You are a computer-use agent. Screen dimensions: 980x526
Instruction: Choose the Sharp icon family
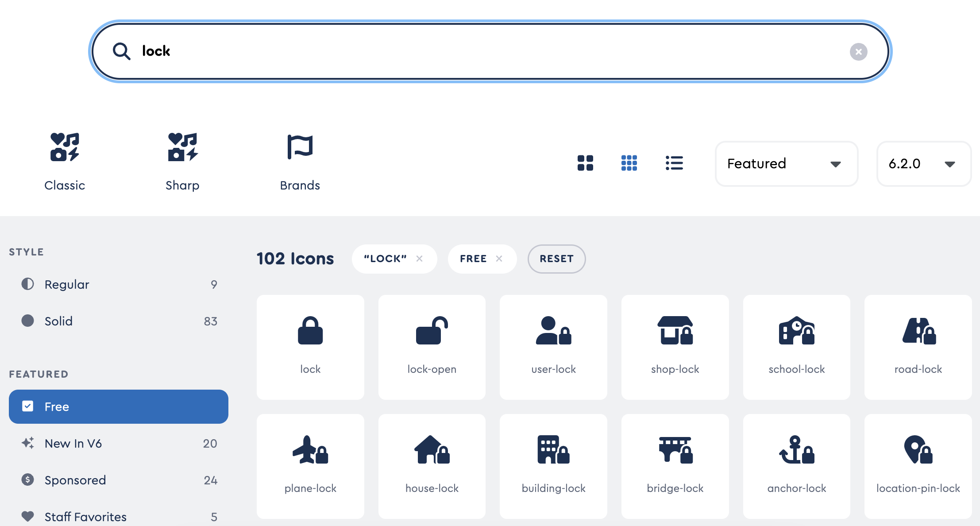(182, 162)
